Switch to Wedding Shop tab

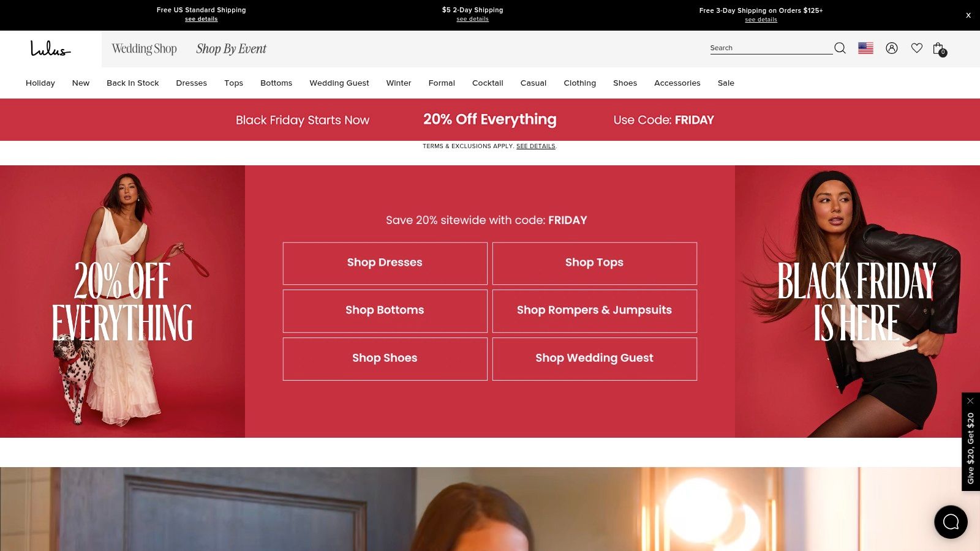[x=144, y=48]
